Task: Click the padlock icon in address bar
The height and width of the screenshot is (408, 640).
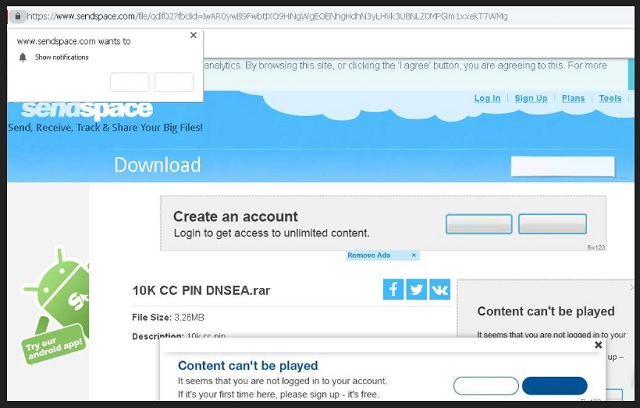Action: click(x=18, y=16)
